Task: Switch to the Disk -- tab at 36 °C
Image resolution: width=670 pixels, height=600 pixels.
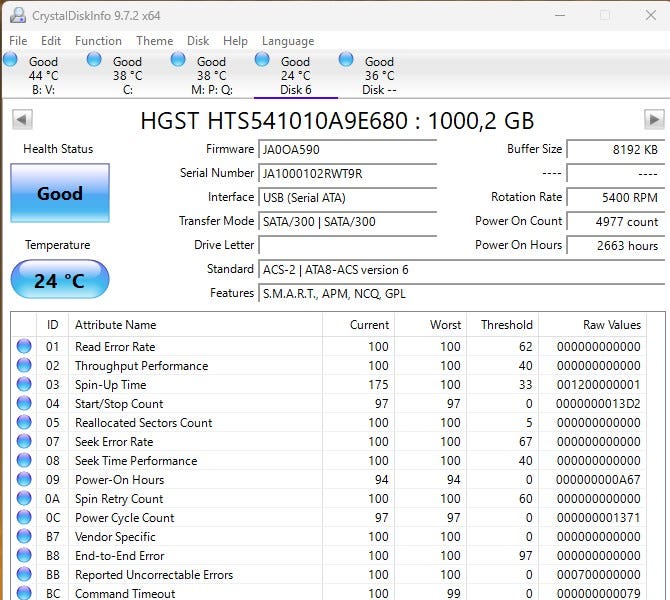Action: pos(378,75)
